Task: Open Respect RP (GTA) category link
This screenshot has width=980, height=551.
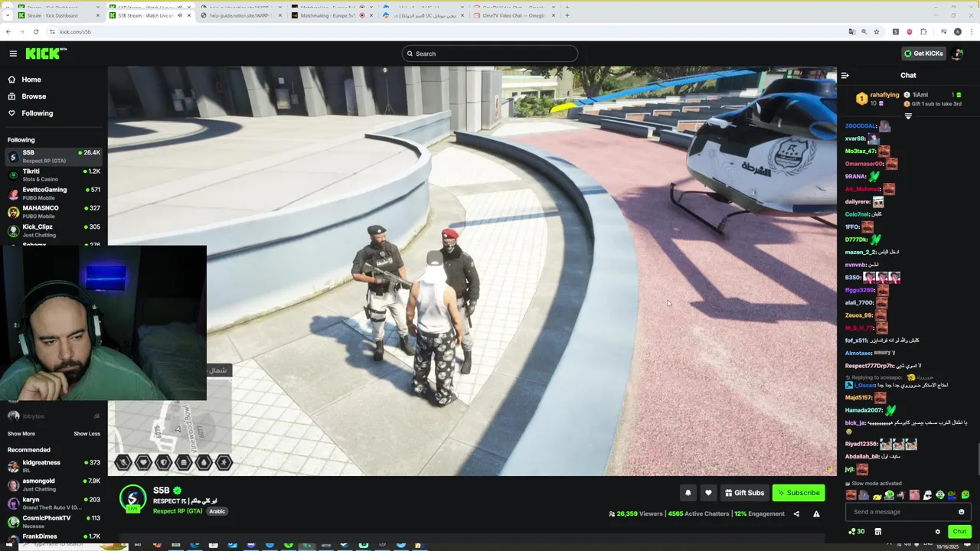Action: pyautogui.click(x=178, y=511)
